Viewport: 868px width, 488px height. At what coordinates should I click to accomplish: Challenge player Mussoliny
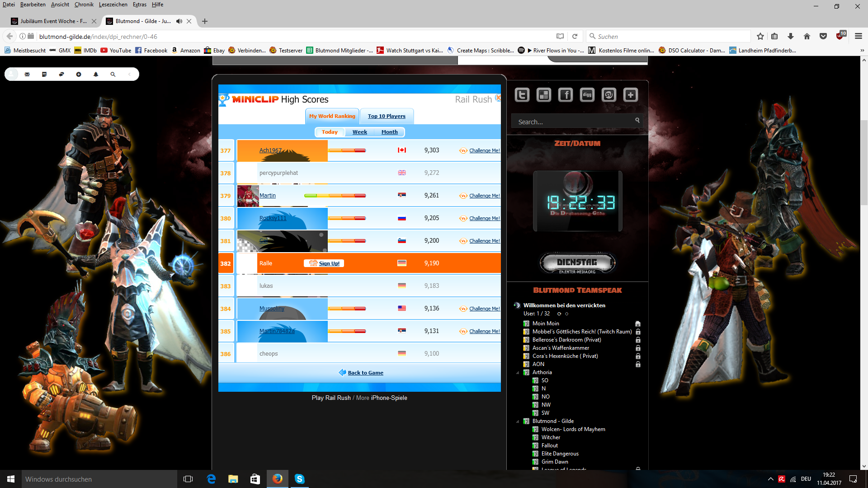pyautogui.click(x=484, y=309)
